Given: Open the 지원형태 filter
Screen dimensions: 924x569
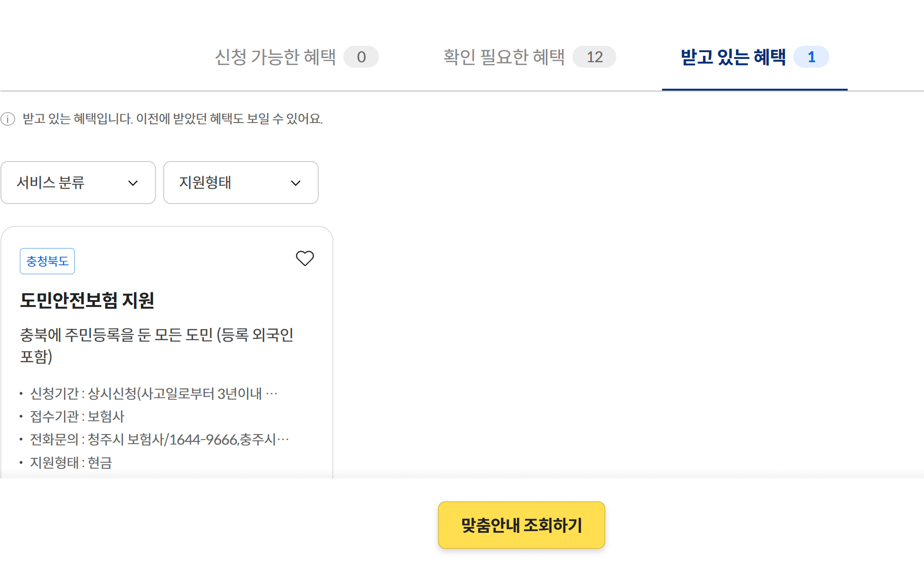Looking at the screenshot, I should 240,183.
